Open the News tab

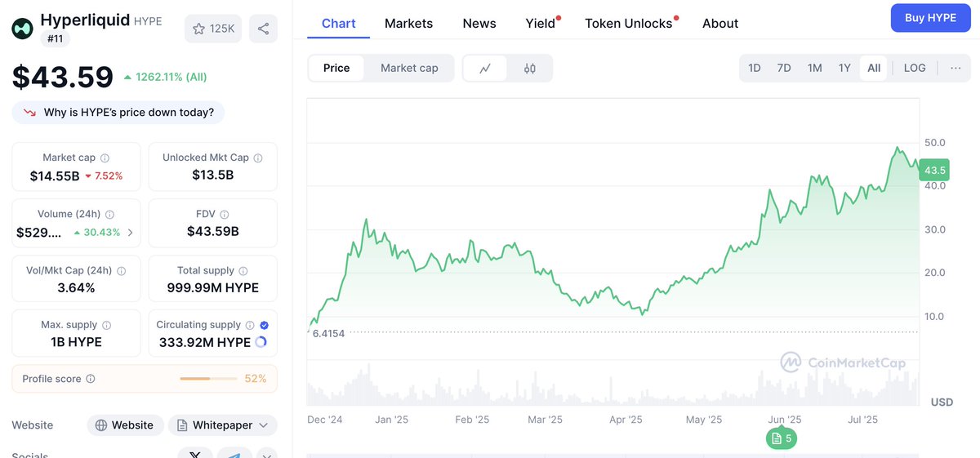479,24
